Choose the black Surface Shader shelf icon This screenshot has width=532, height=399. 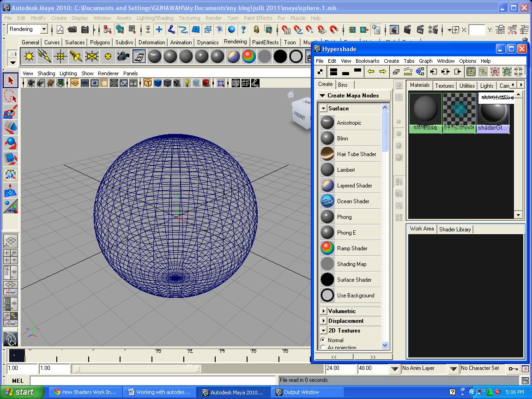click(280, 56)
